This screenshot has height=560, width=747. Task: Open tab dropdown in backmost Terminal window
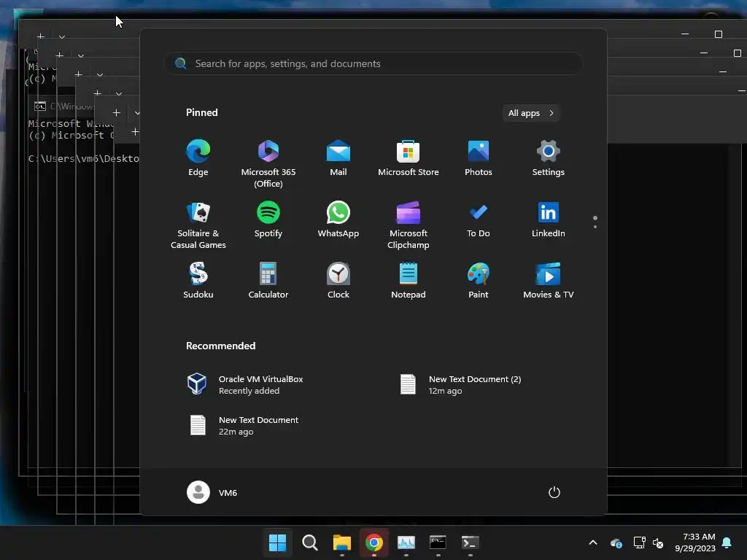tap(62, 36)
